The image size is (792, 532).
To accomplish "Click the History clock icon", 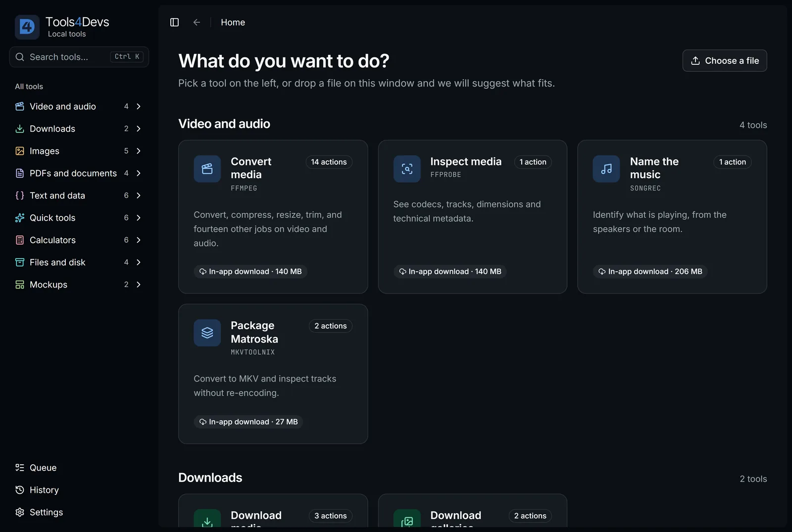I will point(20,490).
